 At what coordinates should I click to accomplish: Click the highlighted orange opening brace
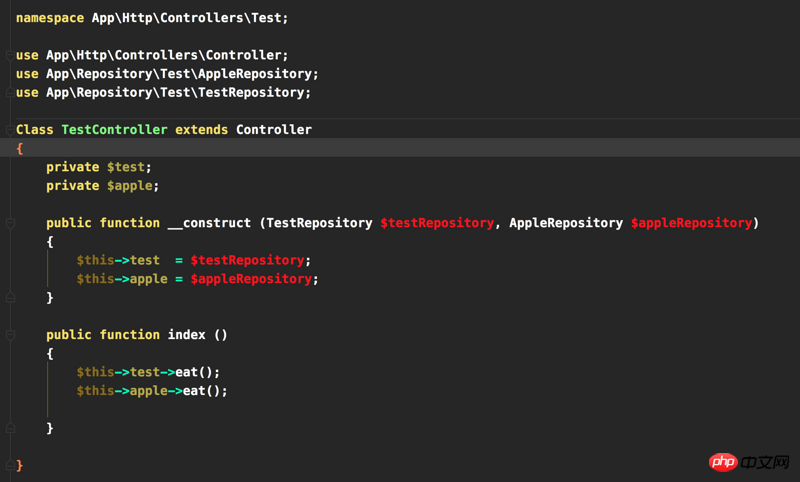[19, 148]
